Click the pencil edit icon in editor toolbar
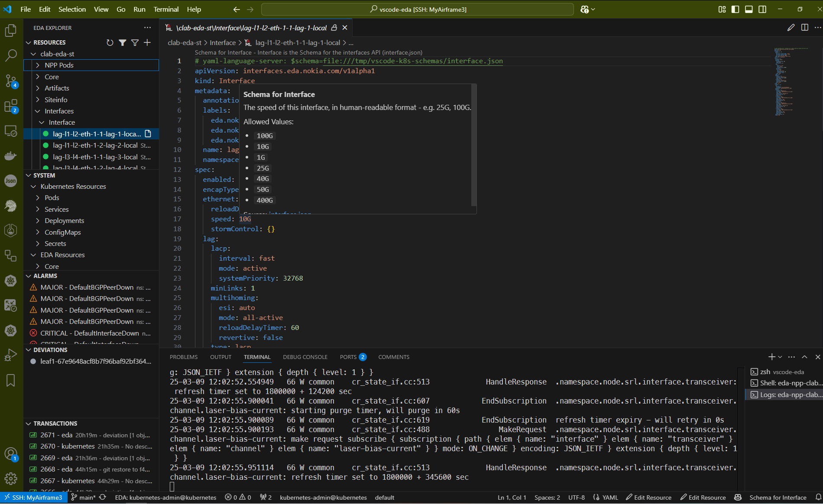Viewport: 823px width, 504px height. [791, 28]
